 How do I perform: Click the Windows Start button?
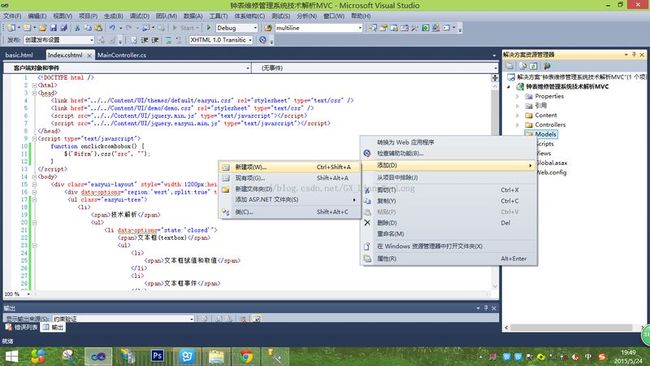11,356
